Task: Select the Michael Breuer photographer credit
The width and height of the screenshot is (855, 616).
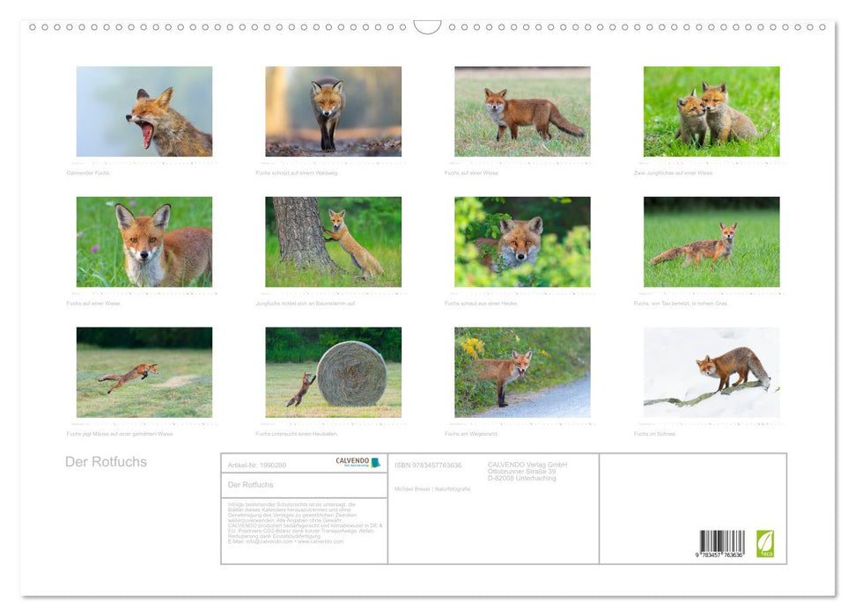Action: coord(431,489)
